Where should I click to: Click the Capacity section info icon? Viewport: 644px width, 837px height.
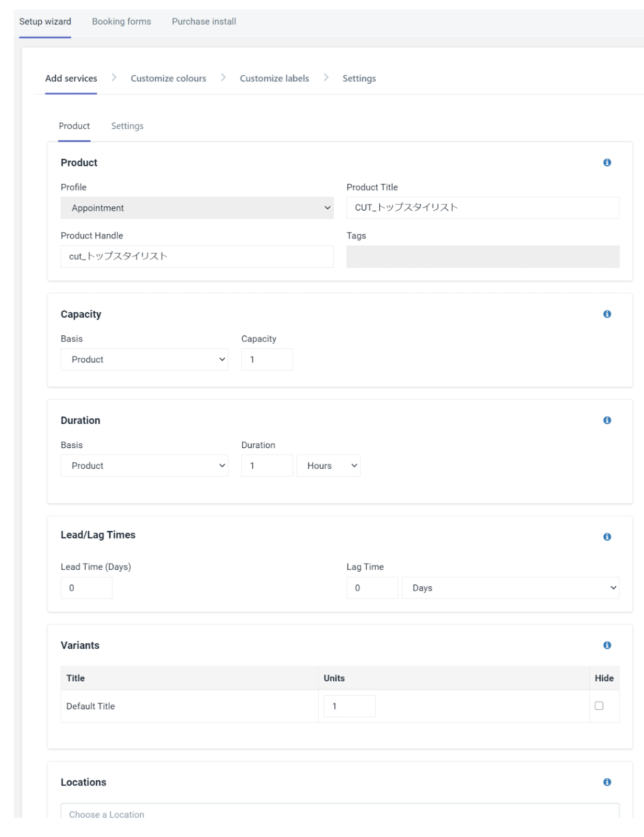coord(607,314)
